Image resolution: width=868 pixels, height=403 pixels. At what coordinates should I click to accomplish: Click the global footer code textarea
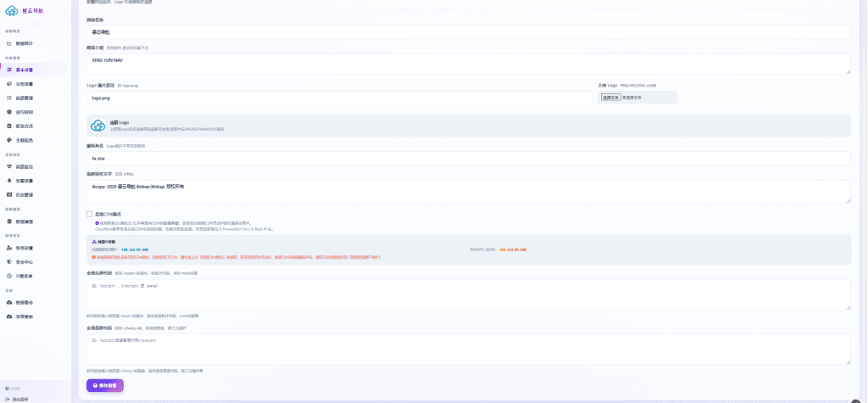(468, 349)
